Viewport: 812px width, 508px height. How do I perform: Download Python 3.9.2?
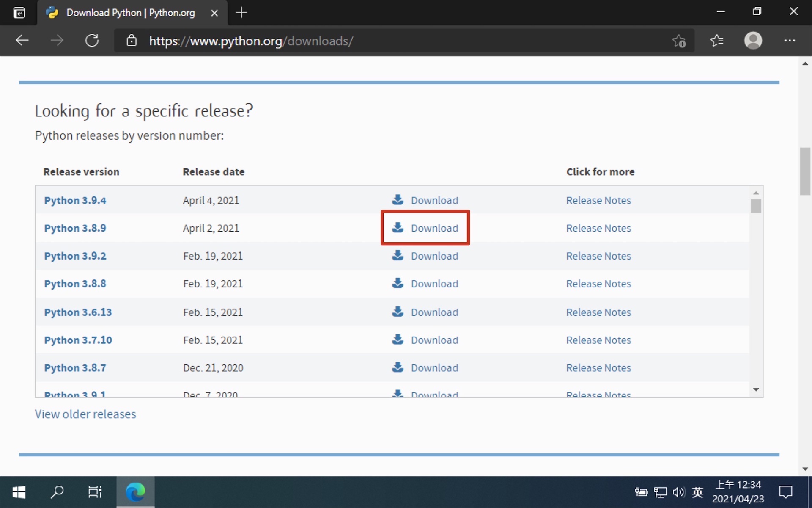434,256
